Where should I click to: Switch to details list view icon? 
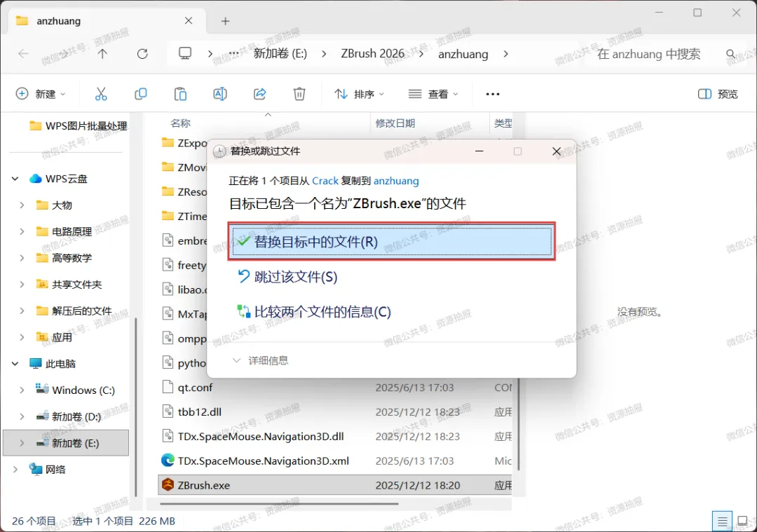pyautogui.click(x=722, y=521)
